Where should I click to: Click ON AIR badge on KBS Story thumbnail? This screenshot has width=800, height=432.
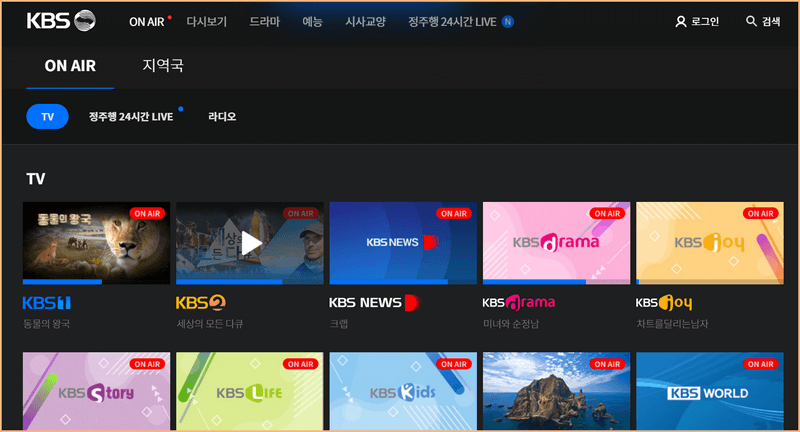coord(147,364)
